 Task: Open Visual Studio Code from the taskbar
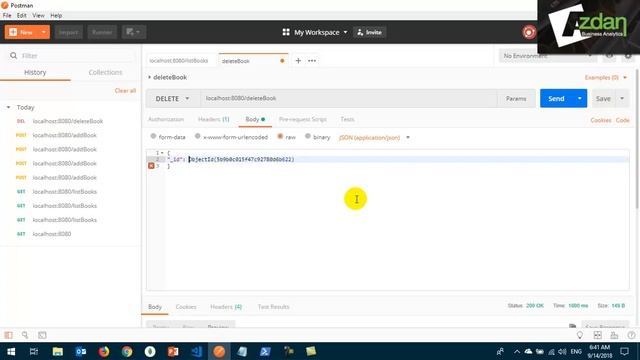[196, 351]
